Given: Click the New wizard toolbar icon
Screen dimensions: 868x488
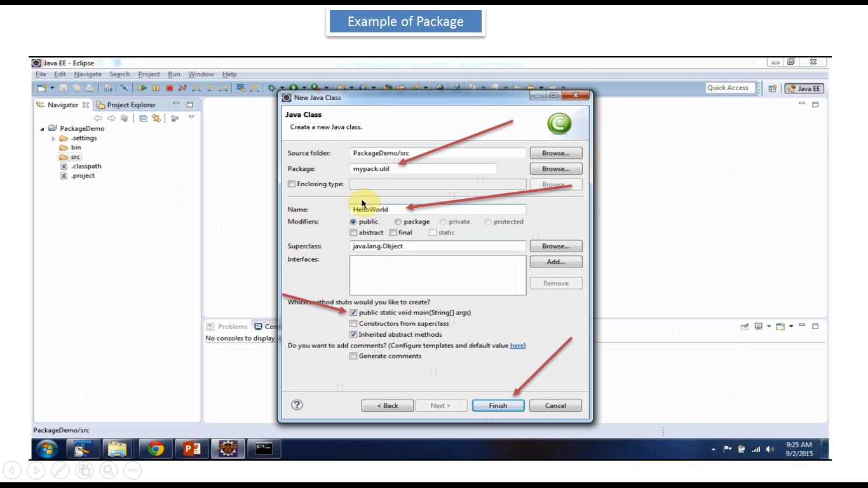Looking at the screenshot, I should click(42, 88).
